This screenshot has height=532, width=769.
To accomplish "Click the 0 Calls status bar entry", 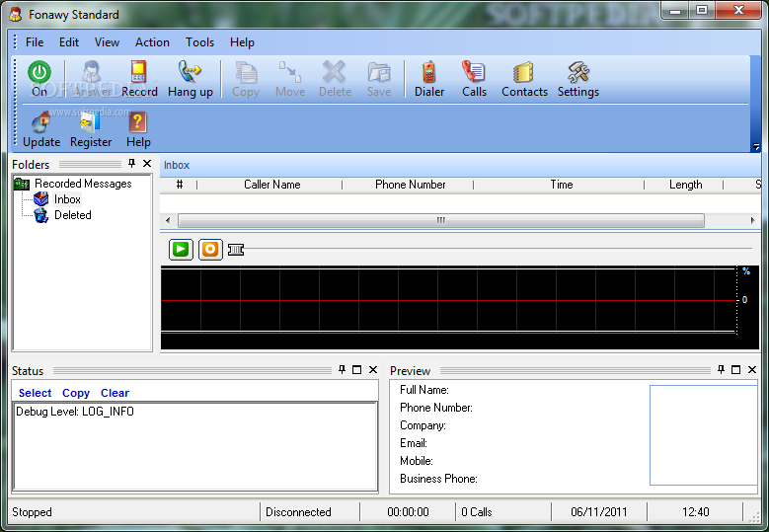I will pyautogui.click(x=476, y=512).
